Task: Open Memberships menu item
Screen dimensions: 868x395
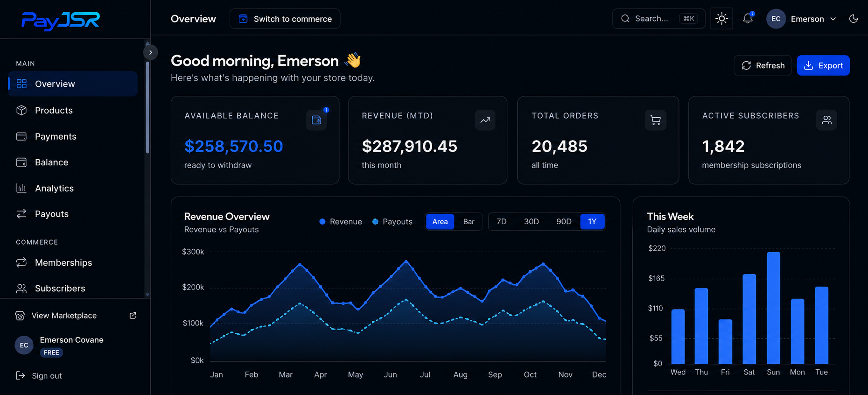Action: 73,262
